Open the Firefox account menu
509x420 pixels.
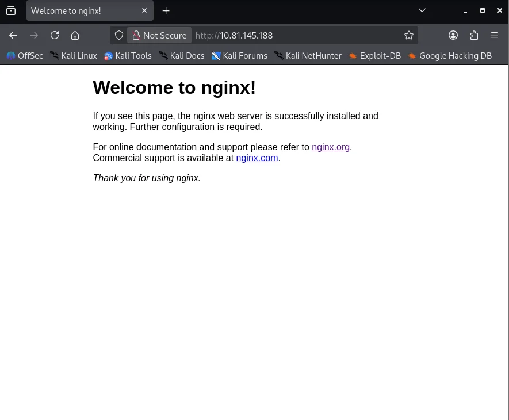453,35
